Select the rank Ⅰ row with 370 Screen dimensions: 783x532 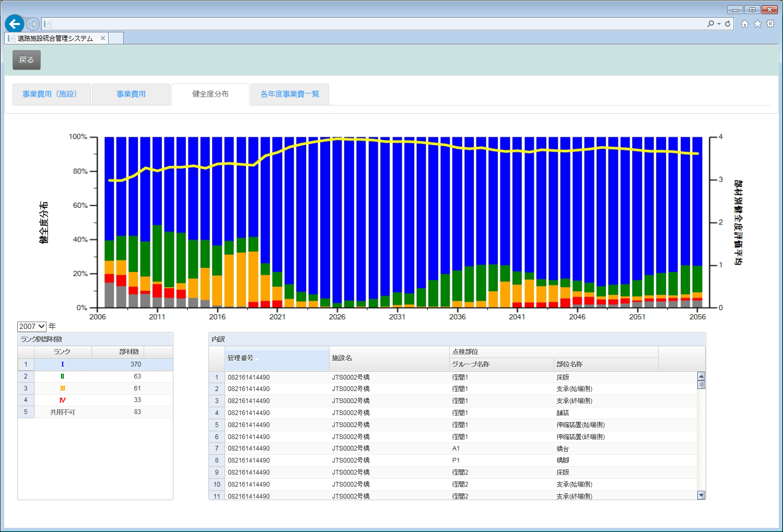[95, 364]
